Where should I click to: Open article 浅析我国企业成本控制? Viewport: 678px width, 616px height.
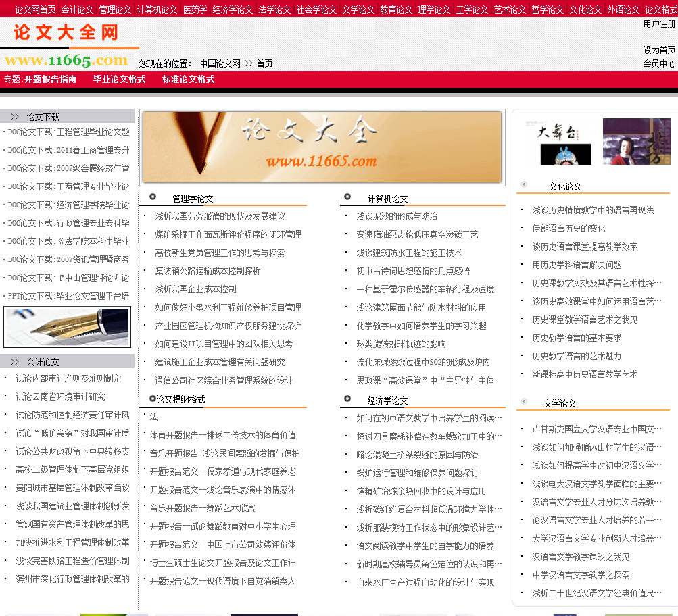coord(196,289)
